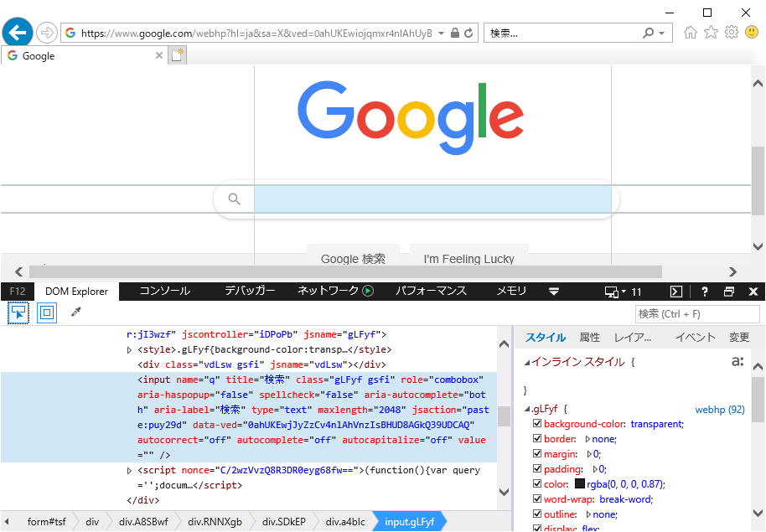766x532 pixels.
Task: Expand the style element node
Action: point(129,350)
